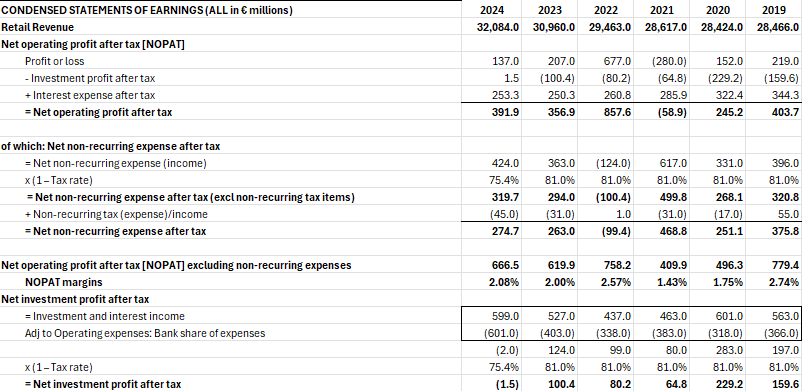Select investment profit value (229.2)
Image resolution: width=802 pixels, height=391 pixels.
point(726,78)
